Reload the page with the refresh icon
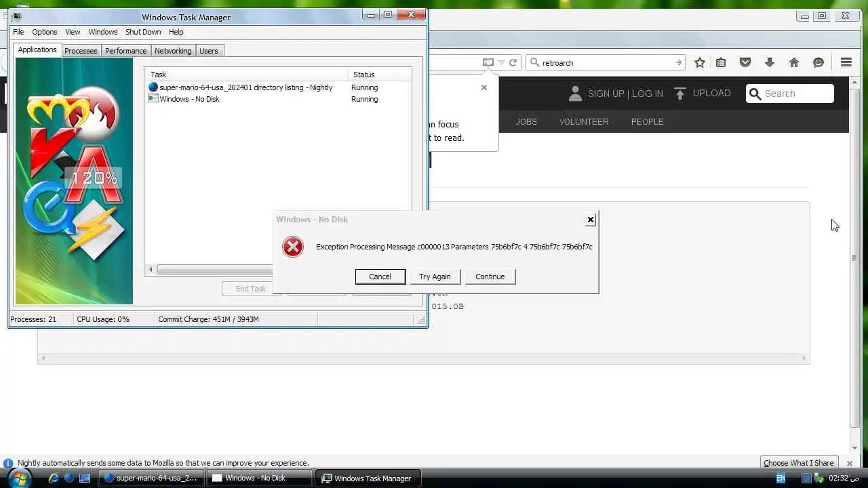868x488 pixels. point(513,62)
